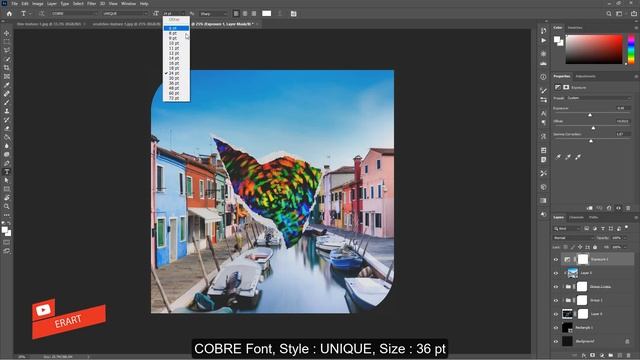Viewport: 640px width, 360px height.
Task: Choose 48 pt in the font size list
Action: 174,88
